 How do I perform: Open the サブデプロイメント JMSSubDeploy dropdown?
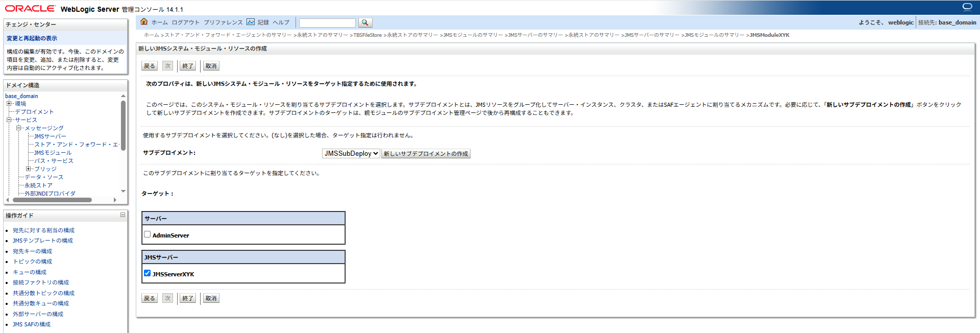coord(351,153)
